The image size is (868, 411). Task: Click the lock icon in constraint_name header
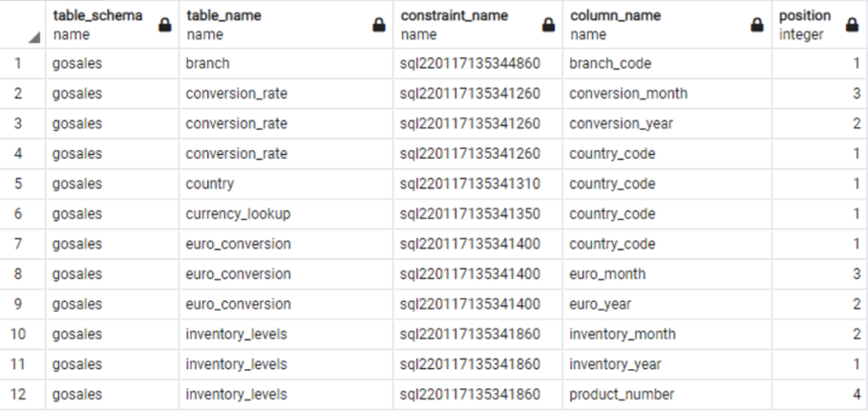549,25
